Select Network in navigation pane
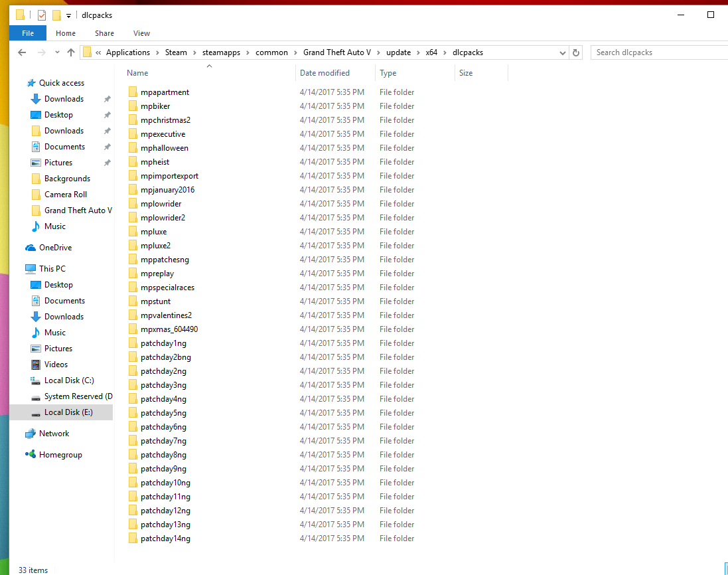Screen dimensions: 728x575 pyautogui.click(x=54, y=434)
